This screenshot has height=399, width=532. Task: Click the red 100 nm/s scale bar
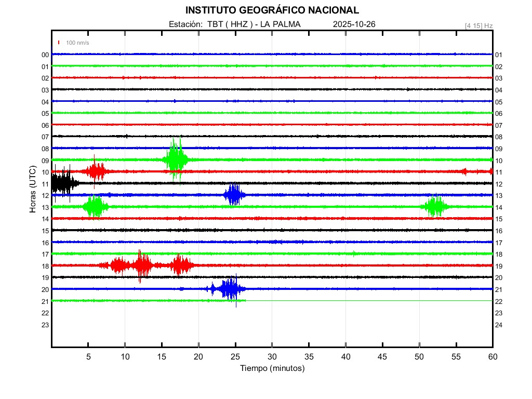point(59,43)
